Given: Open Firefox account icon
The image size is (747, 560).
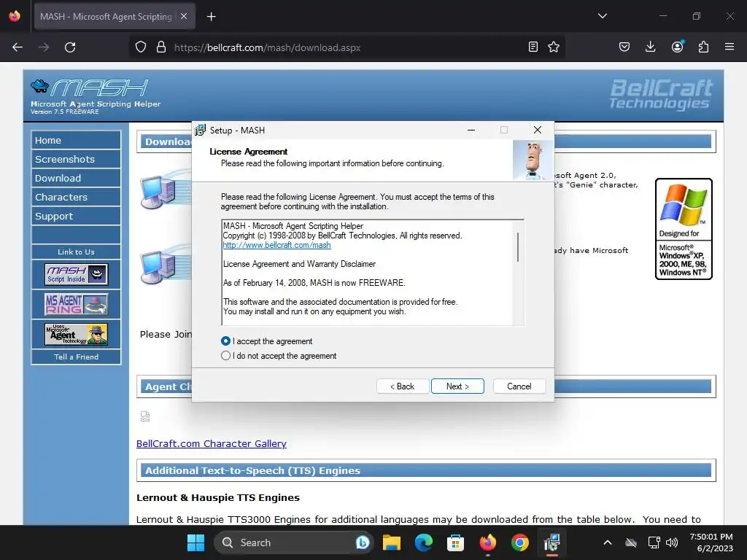Looking at the screenshot, I should tap(678, 47).
